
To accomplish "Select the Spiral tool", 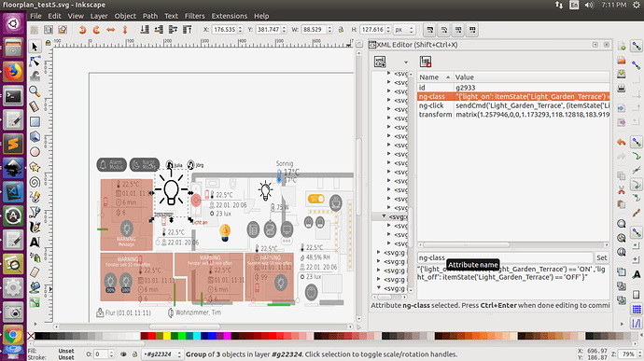I will coord(35,182).
